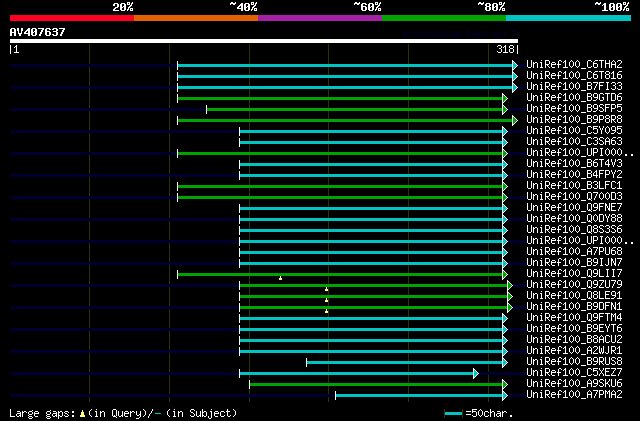Open hit UniRef100_B9GTD6
Viewport: 640px width, 421px height.
(x=574, y=98)
